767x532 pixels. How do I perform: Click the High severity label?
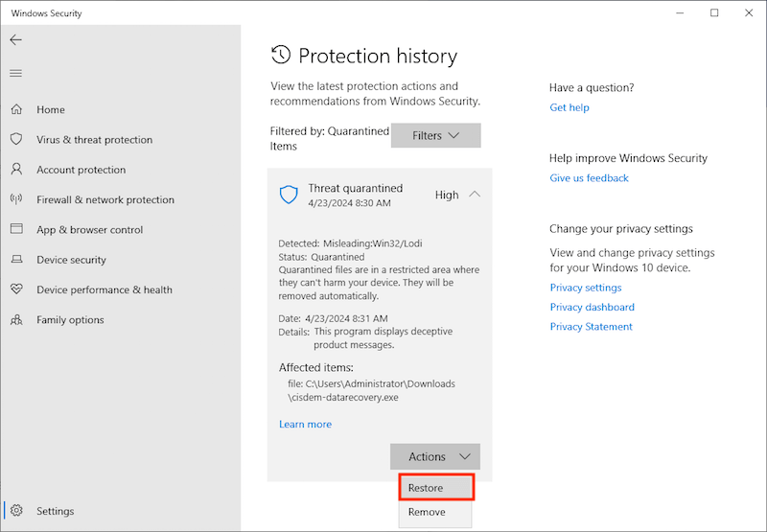(447, 196)
